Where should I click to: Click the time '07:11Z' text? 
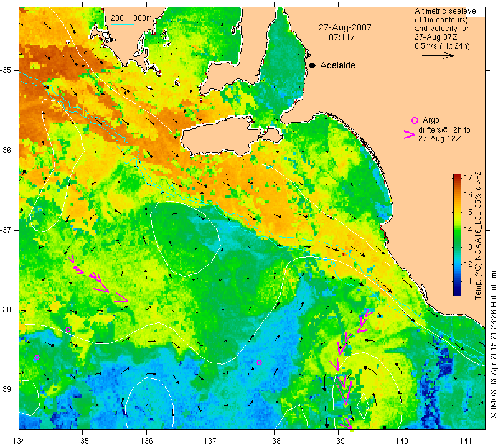[x=342, y=37]
